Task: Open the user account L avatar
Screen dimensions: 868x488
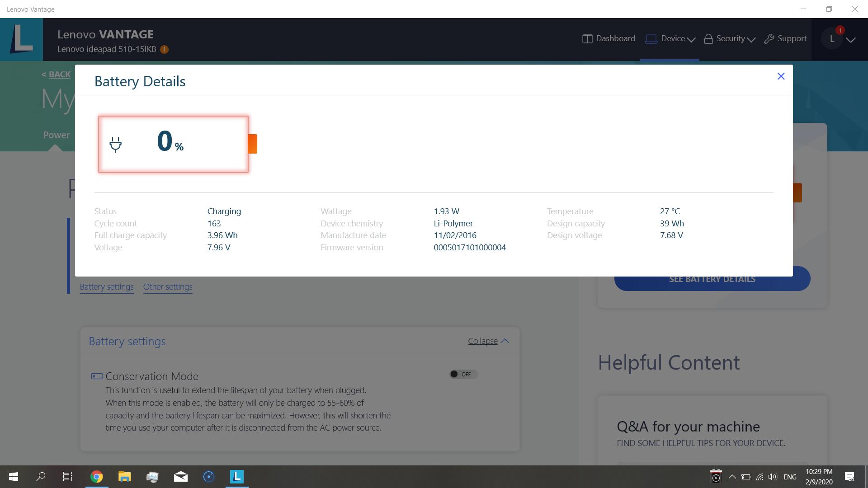Action: click(832, 39)
